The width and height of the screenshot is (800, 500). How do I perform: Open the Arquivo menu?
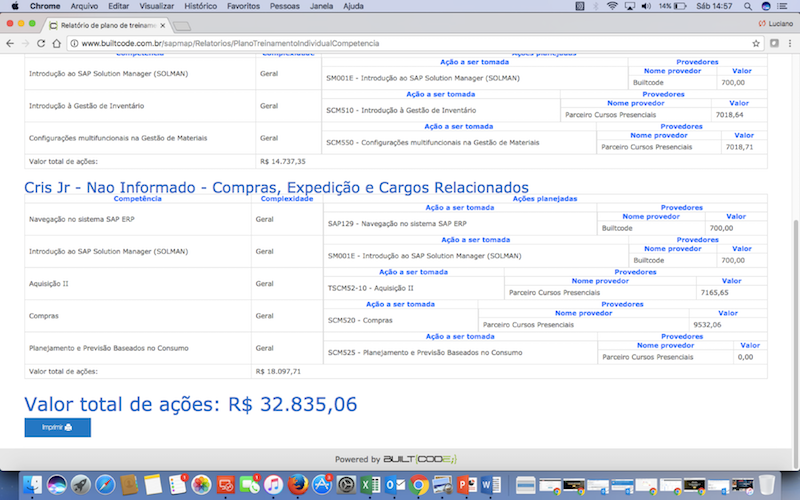[x=84, y=6]
